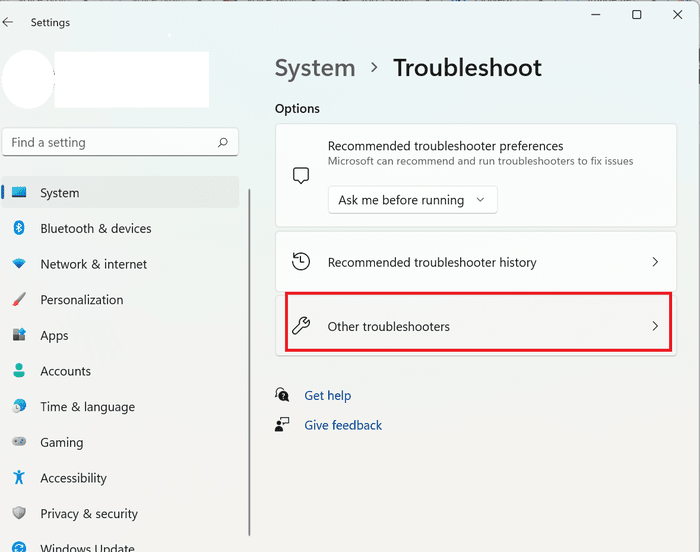This screenshot has width=700, height=552.
Task: Open Accessibility settings
Action: coord(120,478)
